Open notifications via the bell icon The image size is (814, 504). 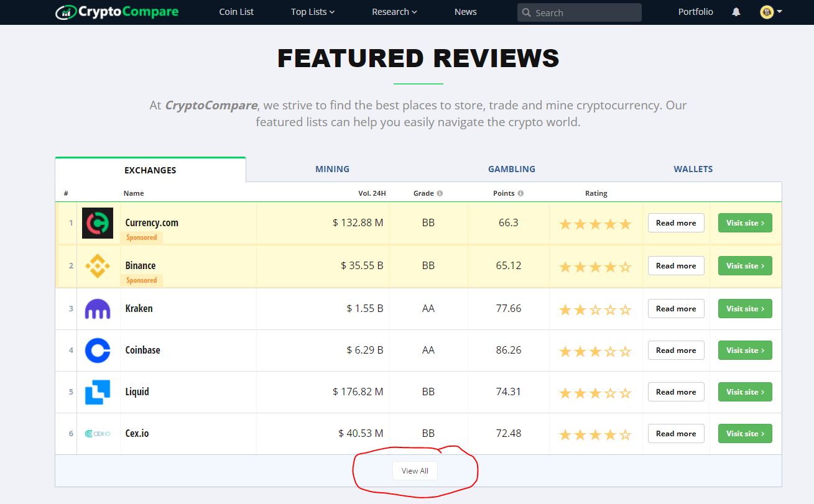[x=736, y=11]
